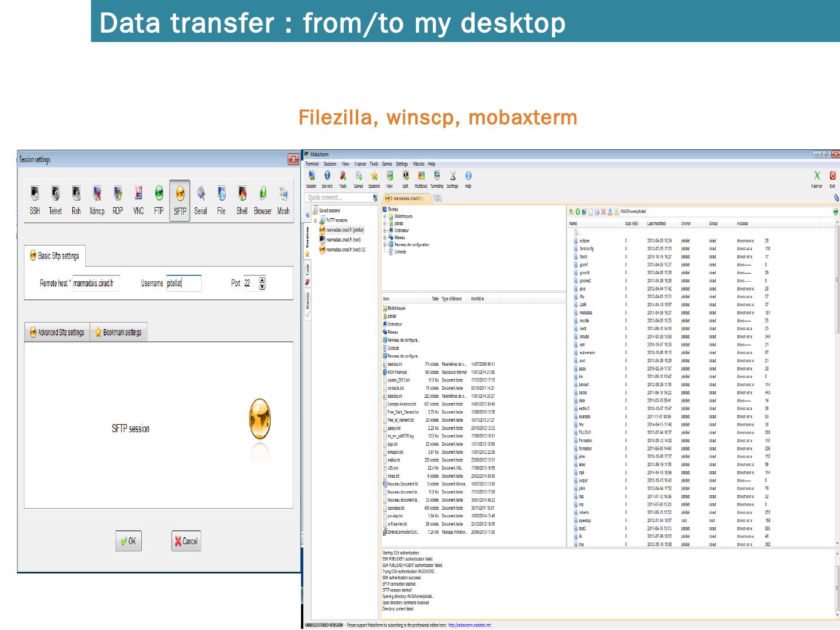Viewport: 840px width, 630px height.
Task: Select the Corbeille item in local tree
Action: 397,252
